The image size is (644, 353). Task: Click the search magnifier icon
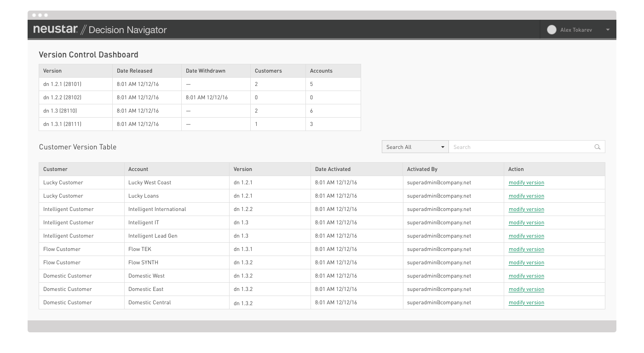(597, 147)
